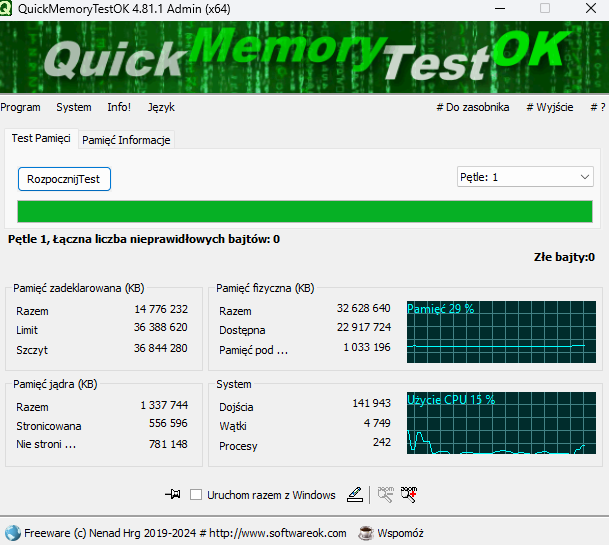Click the Nie stroni ... value 781 148
The image size is (609, 545).
click(x=168, y=444)
